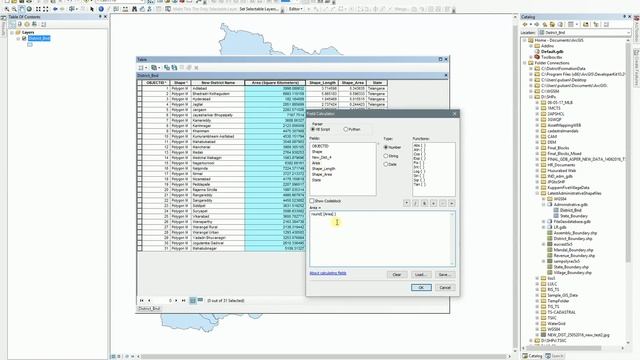Viewport: 640px width, 360px height.
Task: Open About calculating fields link
Action: [328, 273]
